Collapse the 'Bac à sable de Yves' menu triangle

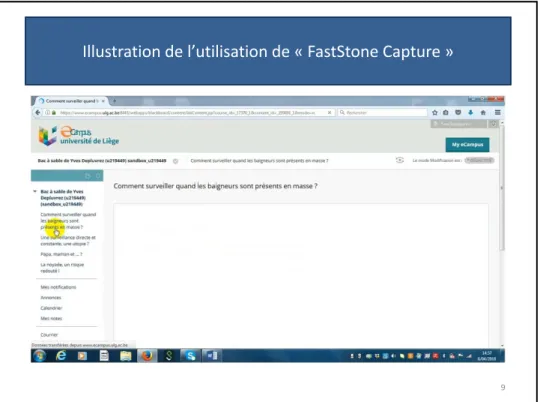pyautogui.click(x=35, y=191)
